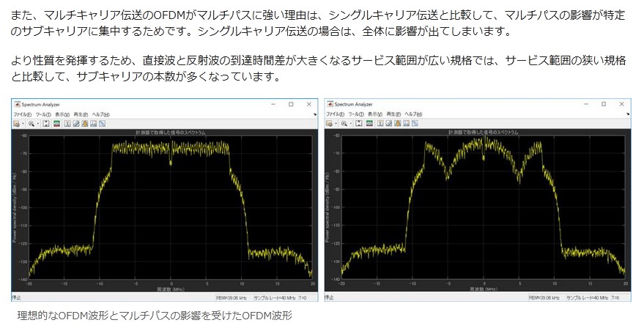Open spectrum settings icon in left analyzer

click(x=56, y=124)
